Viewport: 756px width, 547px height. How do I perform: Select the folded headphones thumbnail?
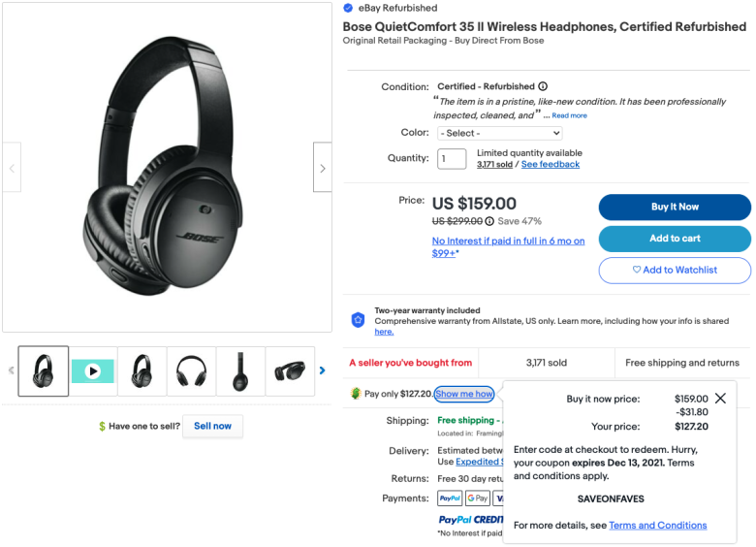tap(290, 370)
